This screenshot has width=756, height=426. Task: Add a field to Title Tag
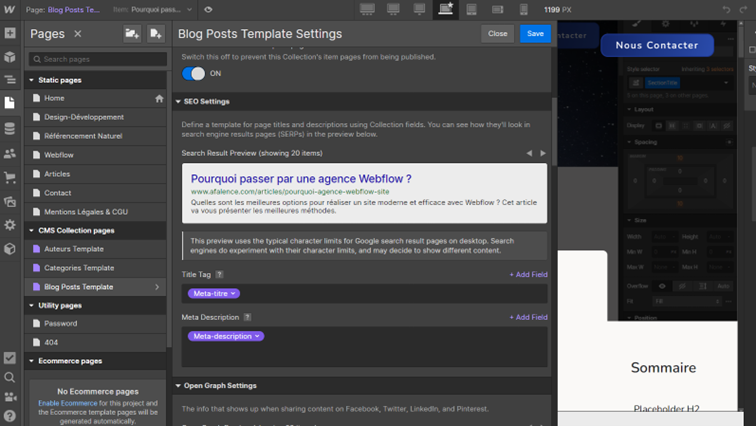point(528,274)
